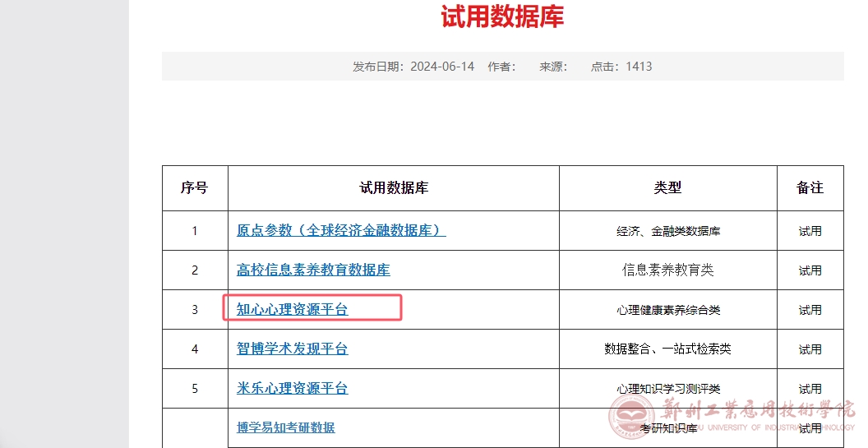868x448 pixels.
Task: Open 原点参数（全球经济金融数据库）link
Action: coord(341,230)
